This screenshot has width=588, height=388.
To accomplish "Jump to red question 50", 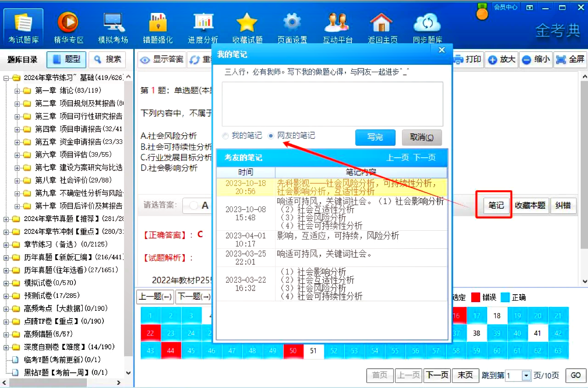I will (x=294, y=351).
